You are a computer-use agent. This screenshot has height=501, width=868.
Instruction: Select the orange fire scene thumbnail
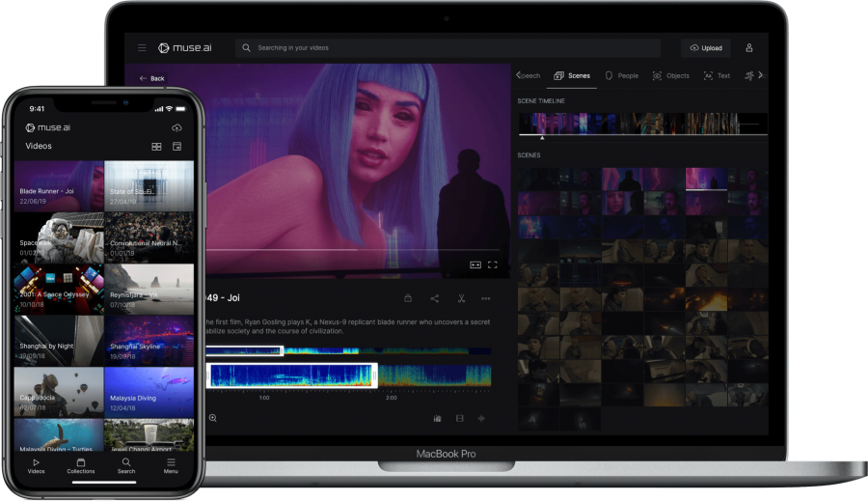point(706,299)
